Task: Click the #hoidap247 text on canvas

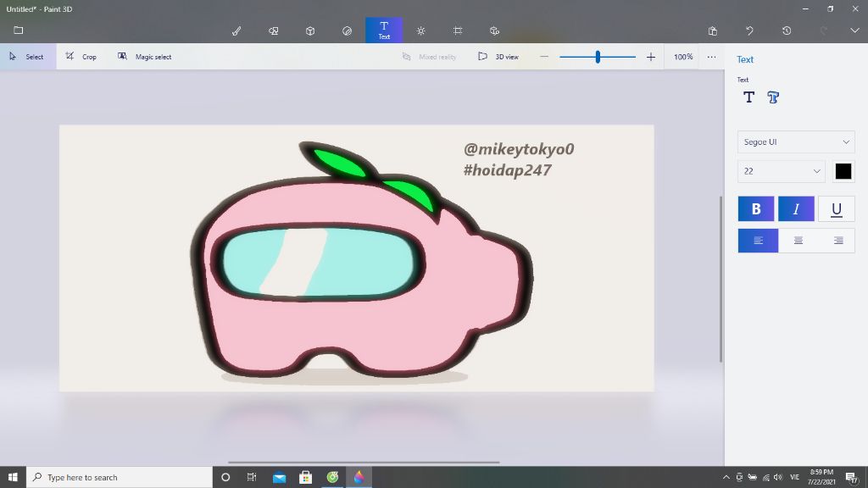Action: [508, 169]
